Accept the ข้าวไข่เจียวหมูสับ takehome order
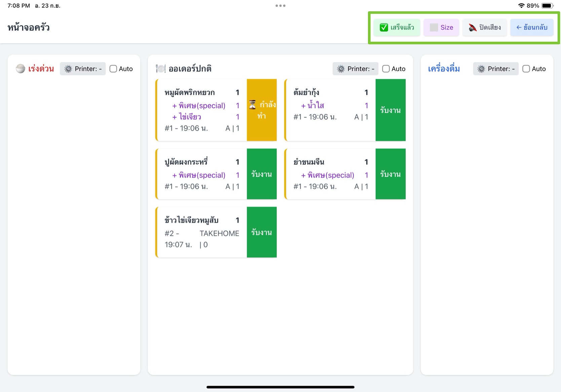This screenshot has width=561, height=392. pos(261,232)
